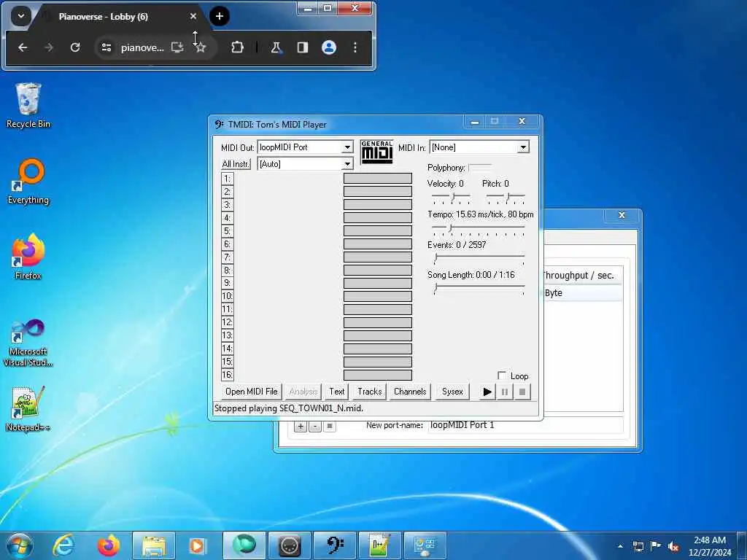Open the Text window
This screenshot has height=560, width=747.
click(x=337, y=392)
